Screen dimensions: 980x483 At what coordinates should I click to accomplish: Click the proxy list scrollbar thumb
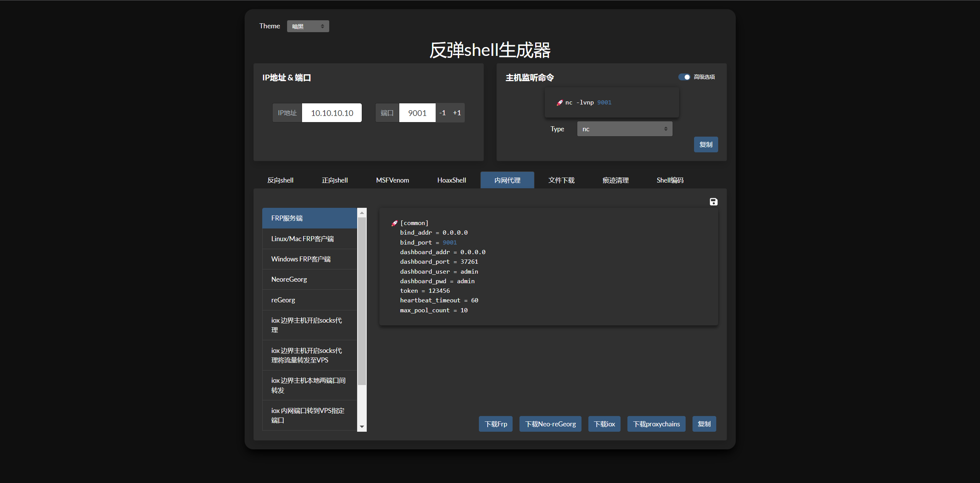click(x=362, y=301)
